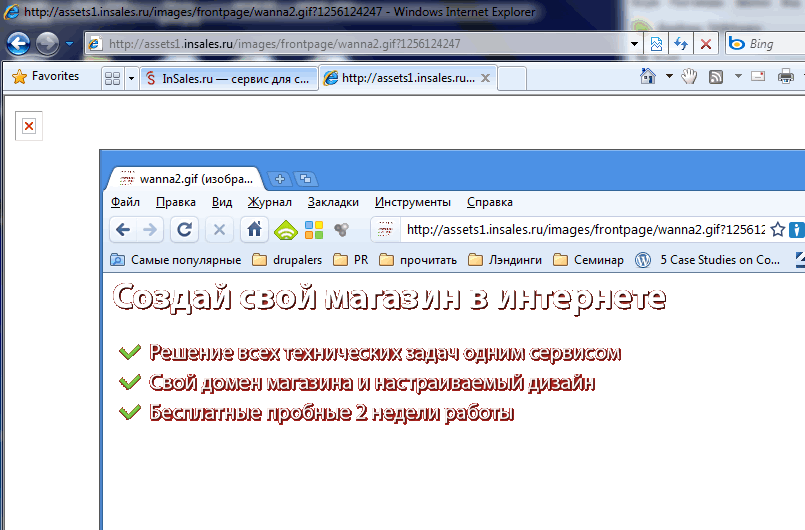This screenshot has height=530, width=805.
Task: Select wanna2.gif tab in inner browser
Action: coord(186,179)
